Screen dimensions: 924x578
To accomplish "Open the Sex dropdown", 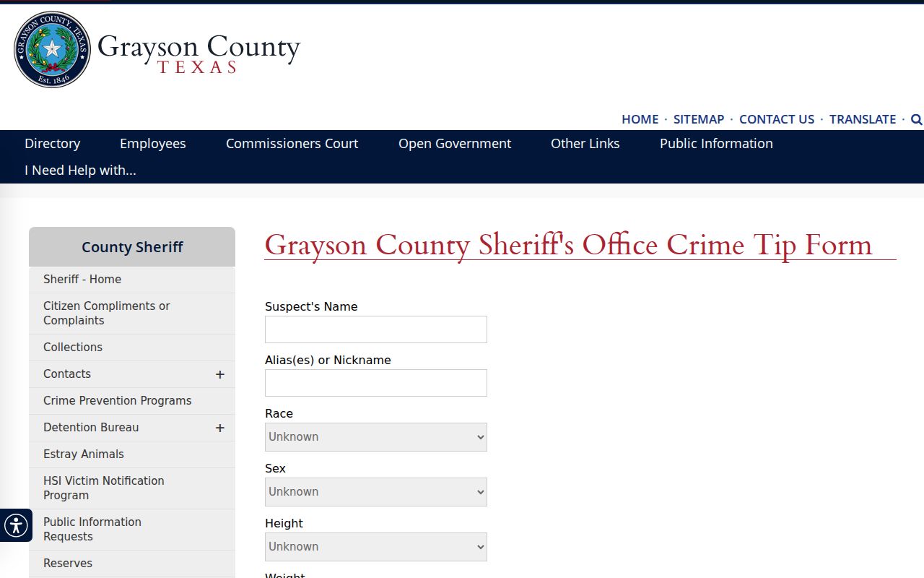I will pos(376,492).
